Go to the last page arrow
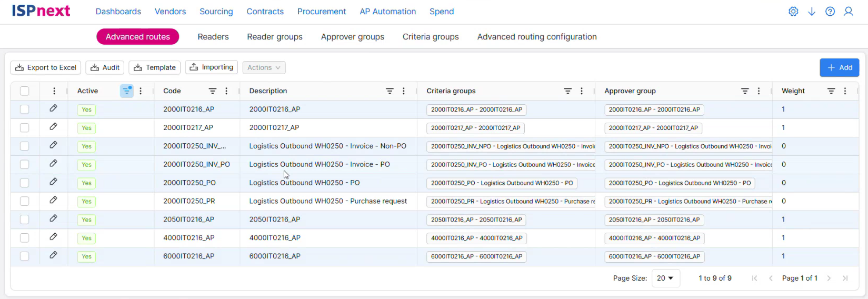 coord(845,278)
